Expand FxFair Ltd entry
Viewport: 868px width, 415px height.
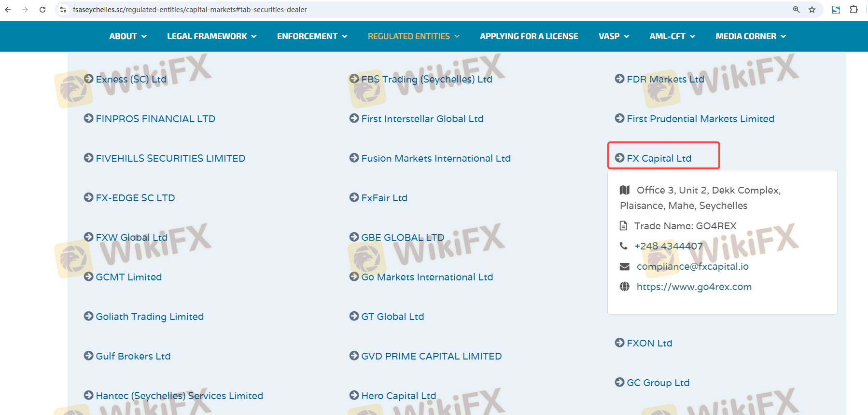click(x=378, y=198)
